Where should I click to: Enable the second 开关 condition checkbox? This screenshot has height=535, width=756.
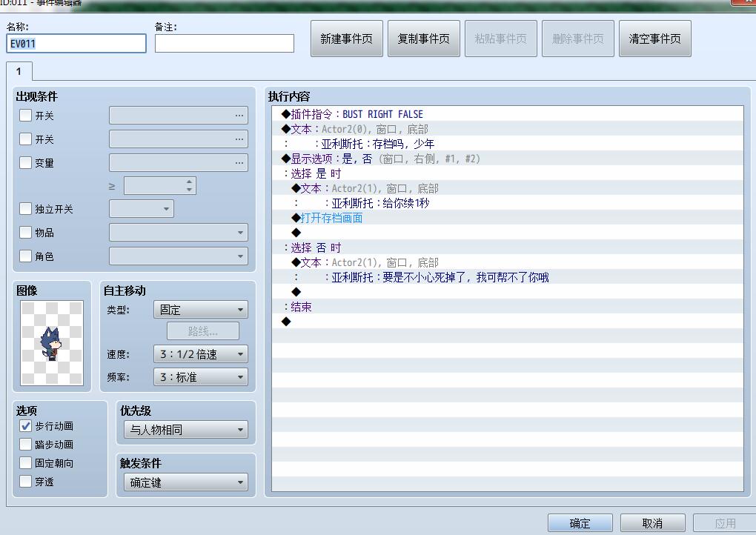tap(25, 139)
